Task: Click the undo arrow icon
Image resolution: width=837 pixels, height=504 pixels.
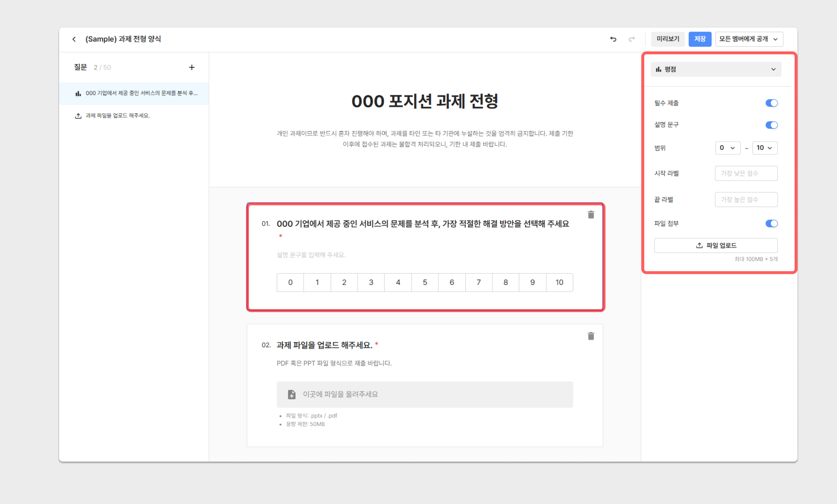Action: coord(613,39)
